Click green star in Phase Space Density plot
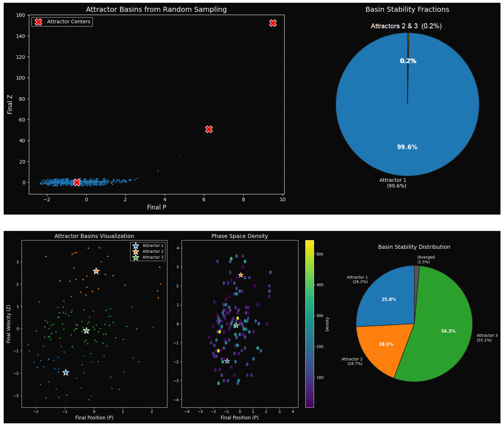This screenshot has width=504, height=427. point(236,326)
